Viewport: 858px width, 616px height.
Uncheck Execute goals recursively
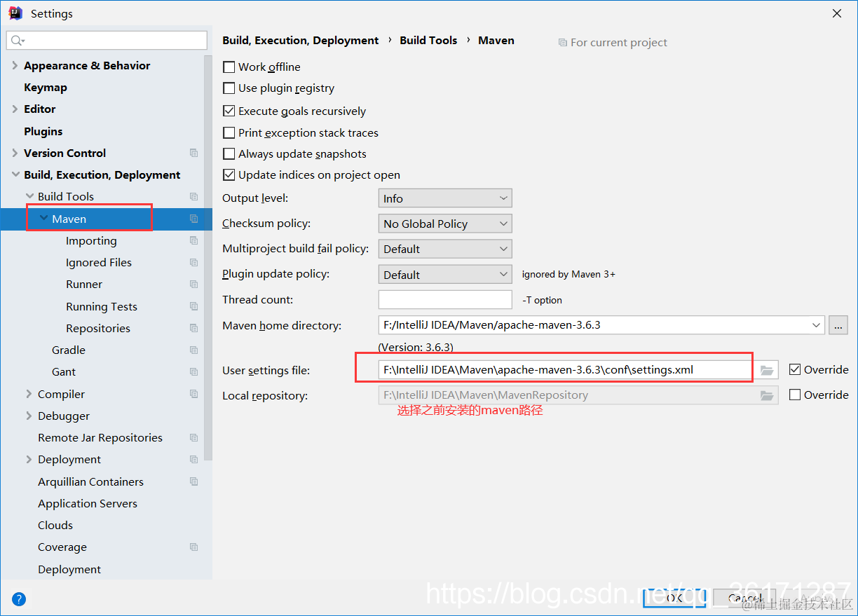tap(229, 111)
